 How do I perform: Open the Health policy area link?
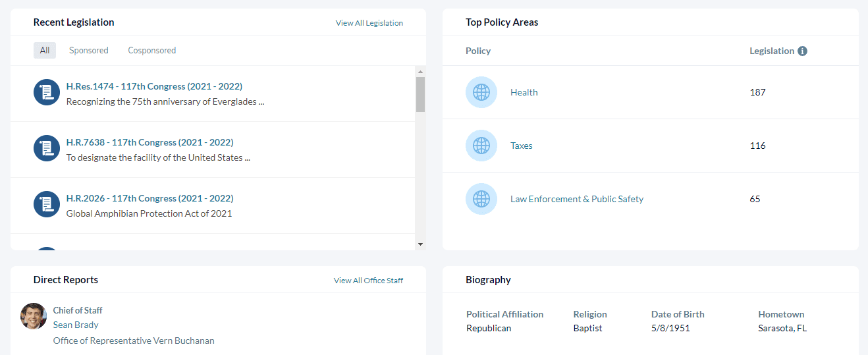pyautogui.click(x=524, y=92)
